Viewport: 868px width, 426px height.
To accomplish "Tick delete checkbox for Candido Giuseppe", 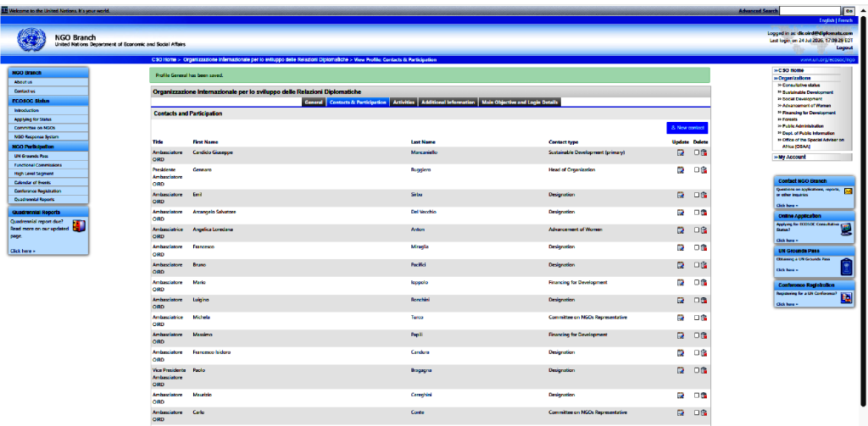I will tap(697, 152).
